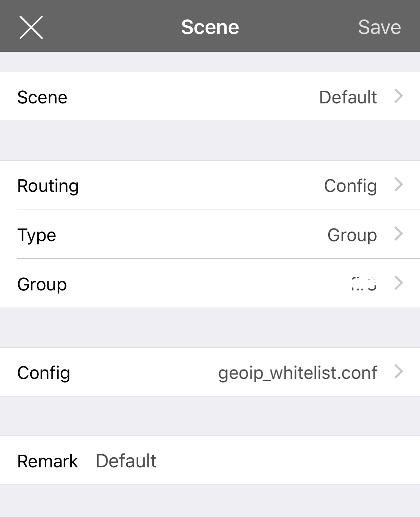The height and width of the screenshot is (517, 420).
Task: Close the Scene editor with X
Action: (x=31, y=27)
